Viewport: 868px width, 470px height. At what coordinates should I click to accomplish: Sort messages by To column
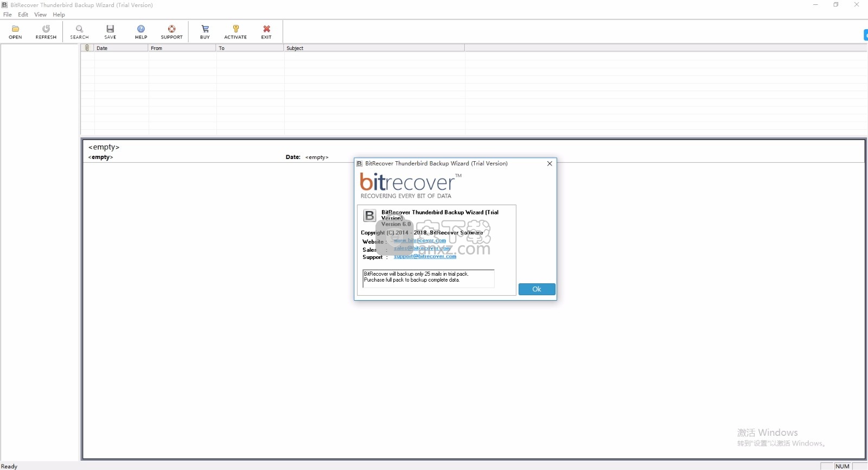[x=250, y=48]
